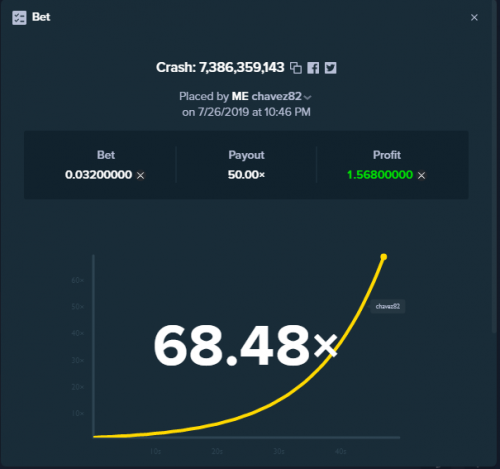Click the dialog's vertical scrollbar
The width and height of the screenshot is (500, 469).
point(494,167)
